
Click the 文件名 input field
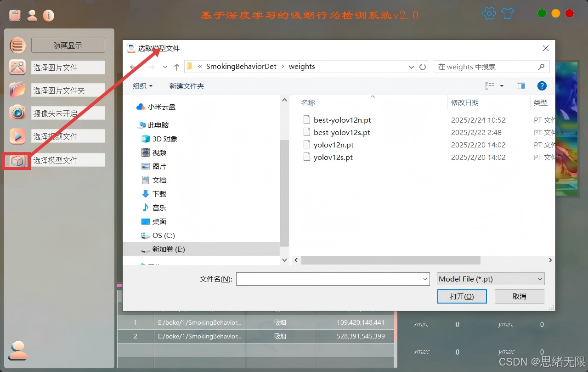point(333,279)
